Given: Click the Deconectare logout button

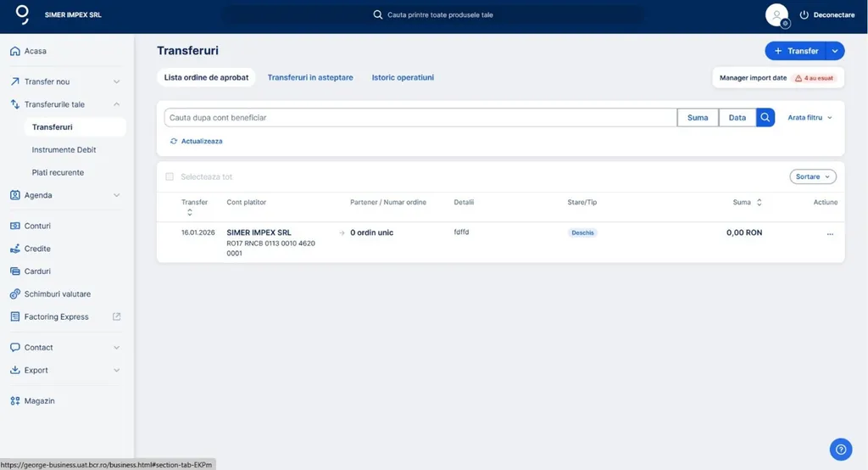Looking at the screenshot, I should click(827, 15).
